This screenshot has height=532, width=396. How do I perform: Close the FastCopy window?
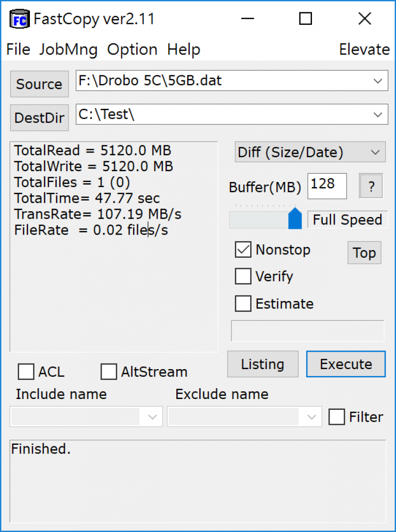tap(365, 19)
